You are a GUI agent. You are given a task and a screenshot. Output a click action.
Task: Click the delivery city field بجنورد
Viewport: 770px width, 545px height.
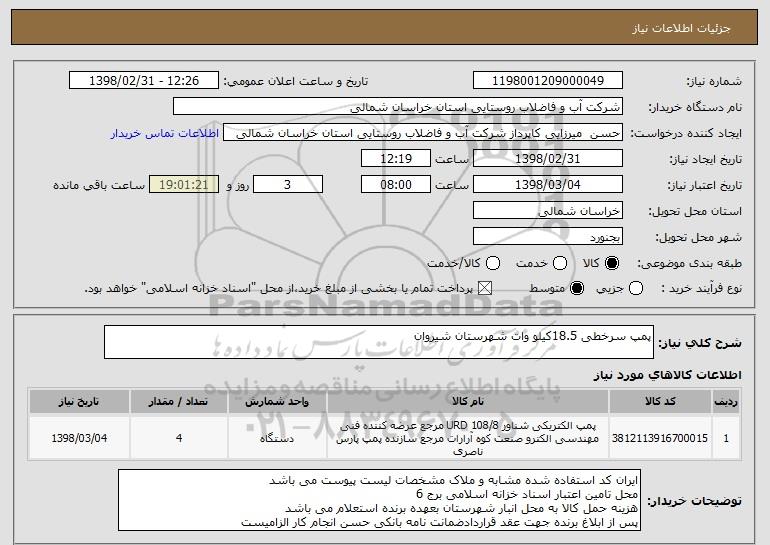click(x=548, y=237)
